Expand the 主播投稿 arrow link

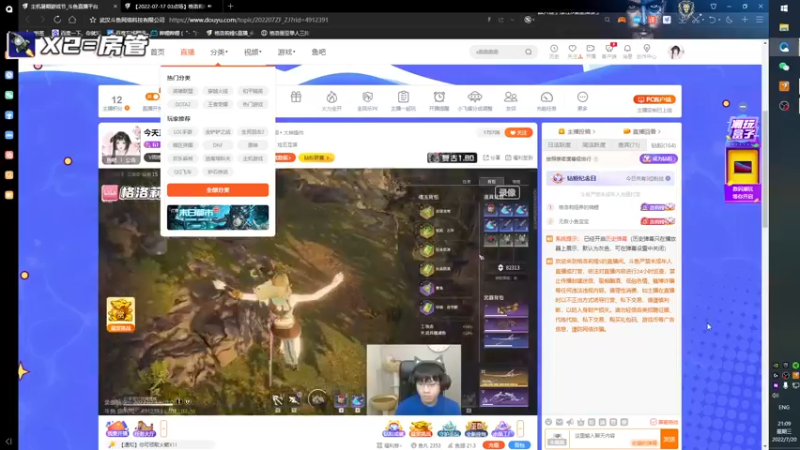click(577, 132)
